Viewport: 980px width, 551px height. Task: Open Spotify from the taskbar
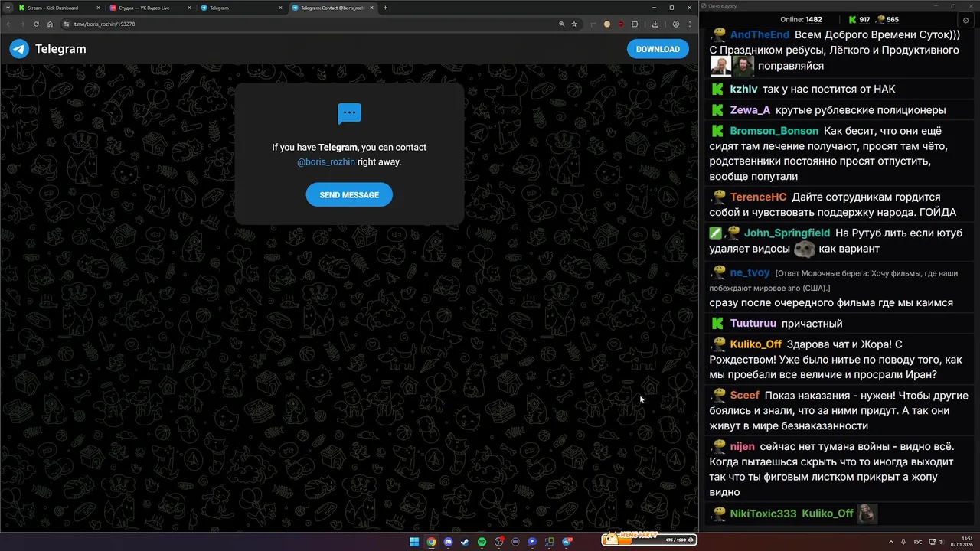tap(482, 542)
